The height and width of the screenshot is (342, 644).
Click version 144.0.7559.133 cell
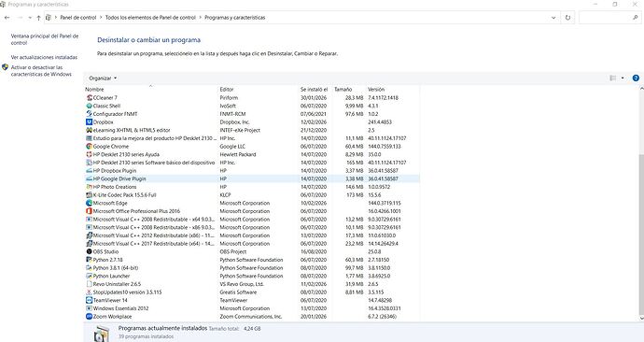tap(385, 147)
